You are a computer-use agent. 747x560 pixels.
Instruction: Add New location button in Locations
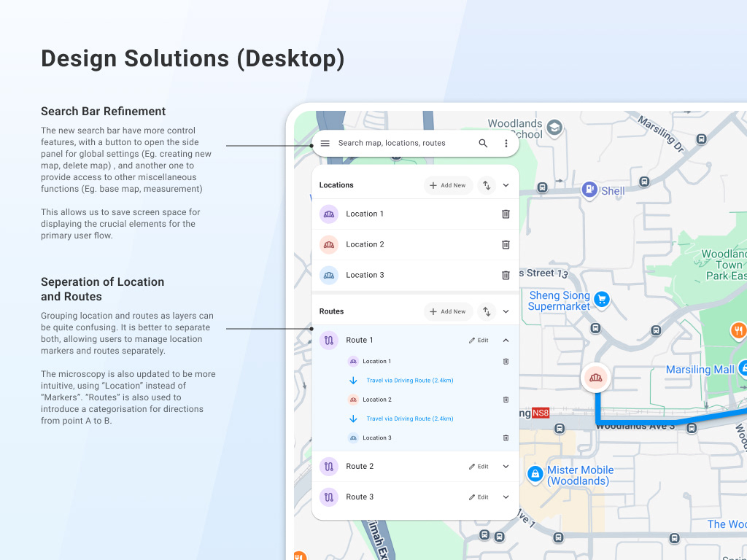[448, 185]
